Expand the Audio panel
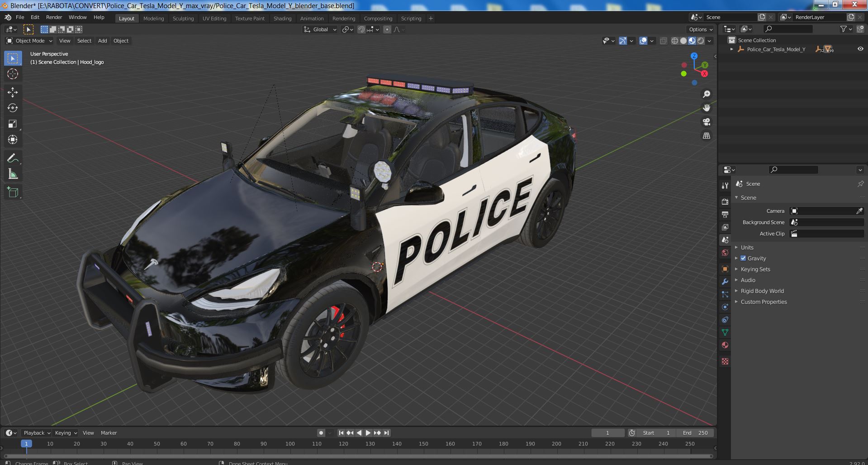Screen dimensions: 868x465 [x=748, y=280]
